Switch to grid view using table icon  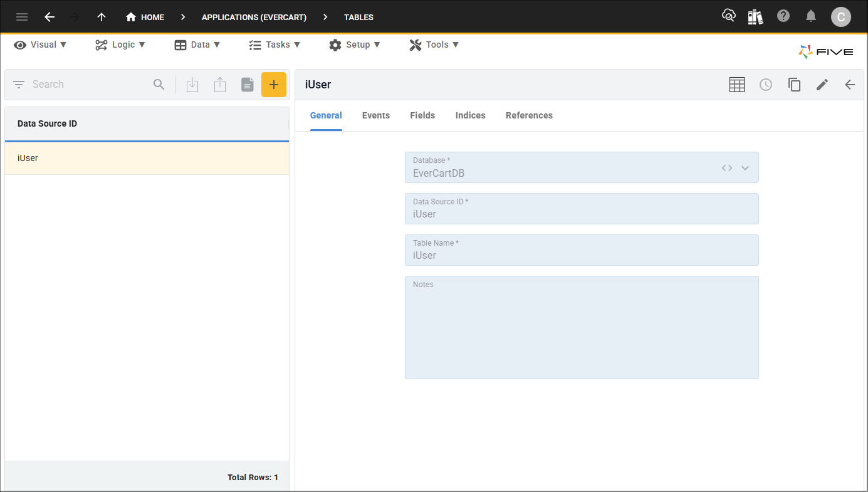[x=737, y=84]
